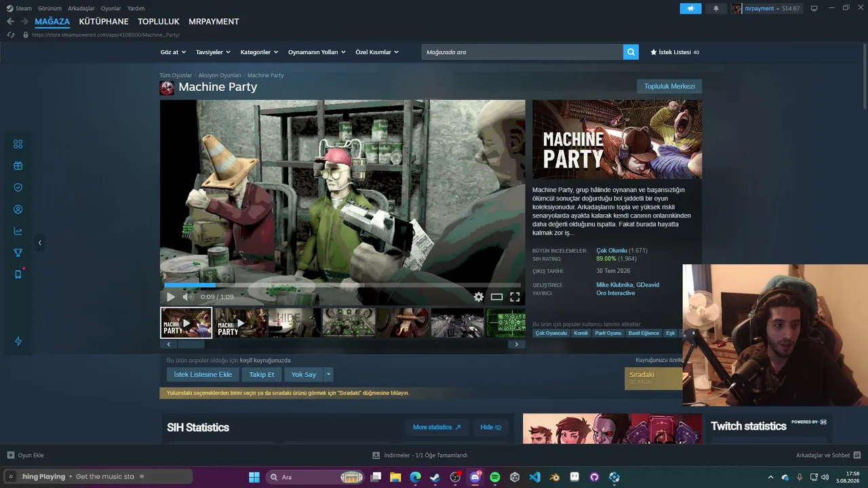Click the shield icon in the left sidebar
The height and width of the screenshot is (488, 868).
coord(18,188)
